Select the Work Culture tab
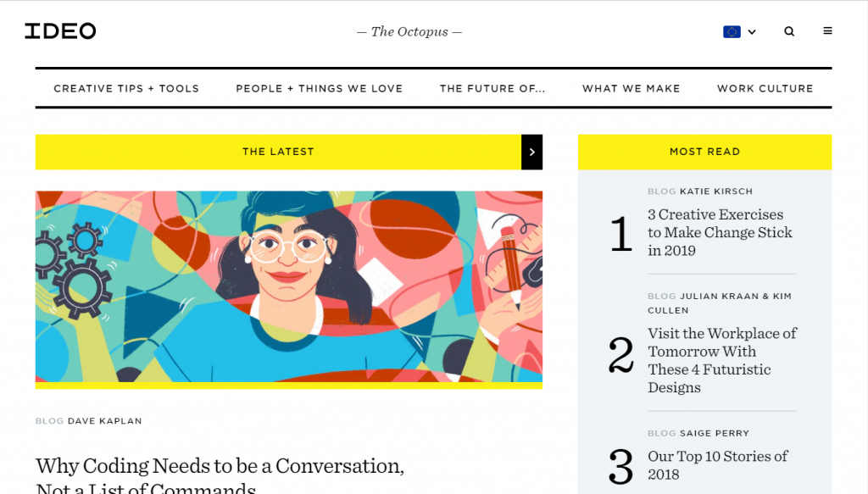Viewport: 868px width, 494px height. [765, 88]
